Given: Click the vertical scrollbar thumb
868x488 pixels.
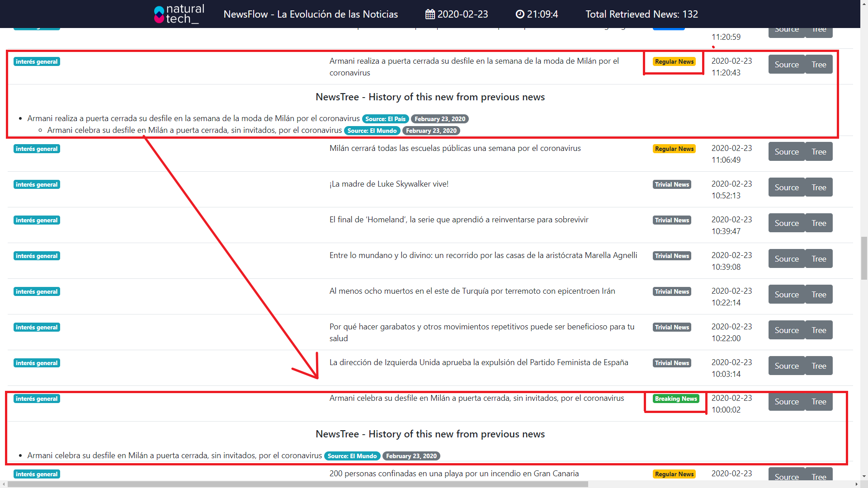Looking at the screenshot, I should (x=864, y=258).
